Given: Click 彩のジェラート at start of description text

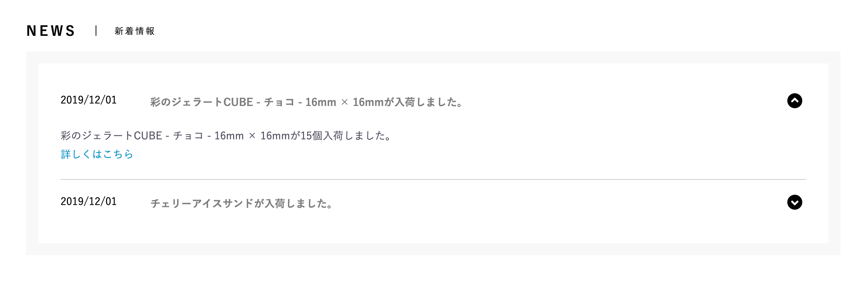Looking at the screenshot, I should pos(97,135).
